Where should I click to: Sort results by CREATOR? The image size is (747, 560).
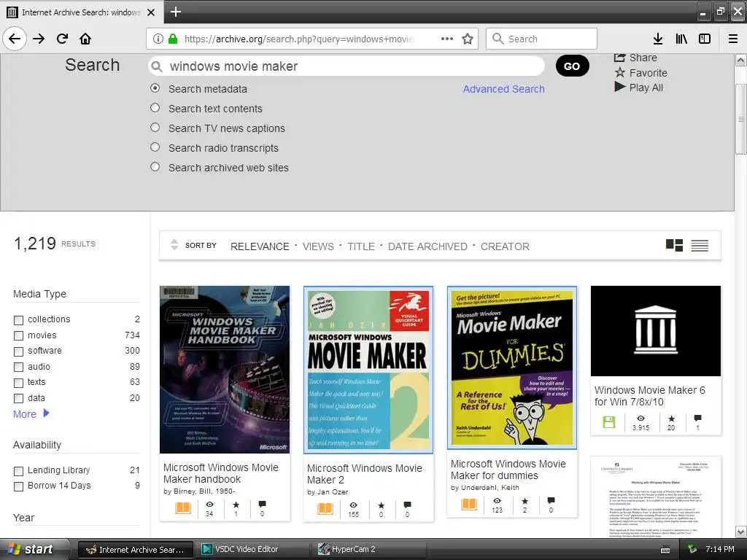pyautogui.click(x=505, y=246)
